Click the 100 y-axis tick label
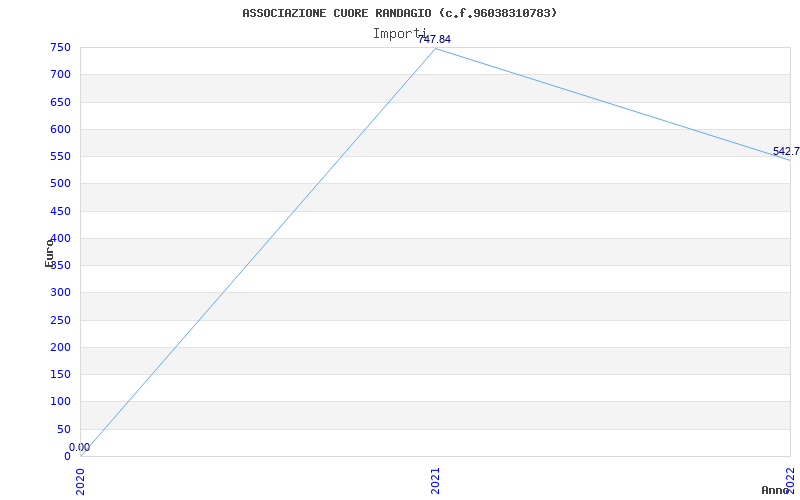Viewport: 800px width, 500px height. pyautogui.click(x=60, y=402)
